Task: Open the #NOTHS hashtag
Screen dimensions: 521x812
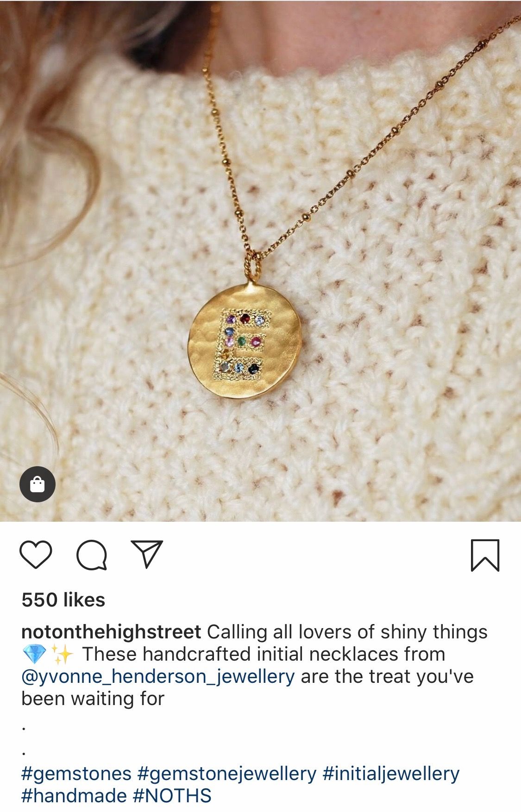Action: [172, 796]
